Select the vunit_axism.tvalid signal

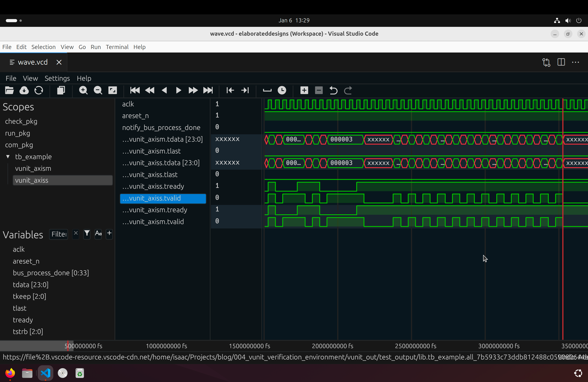point(153,222)
